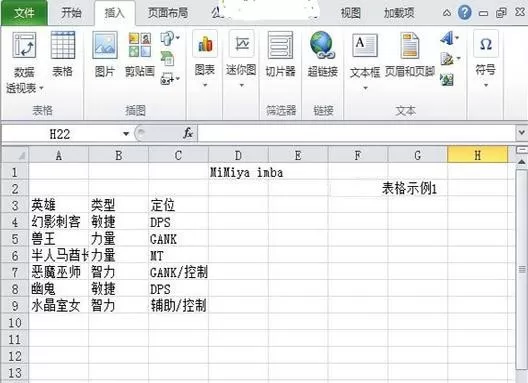The image size is (528, 383).
Task: Select the MT cell
Action: coord(178,256)
